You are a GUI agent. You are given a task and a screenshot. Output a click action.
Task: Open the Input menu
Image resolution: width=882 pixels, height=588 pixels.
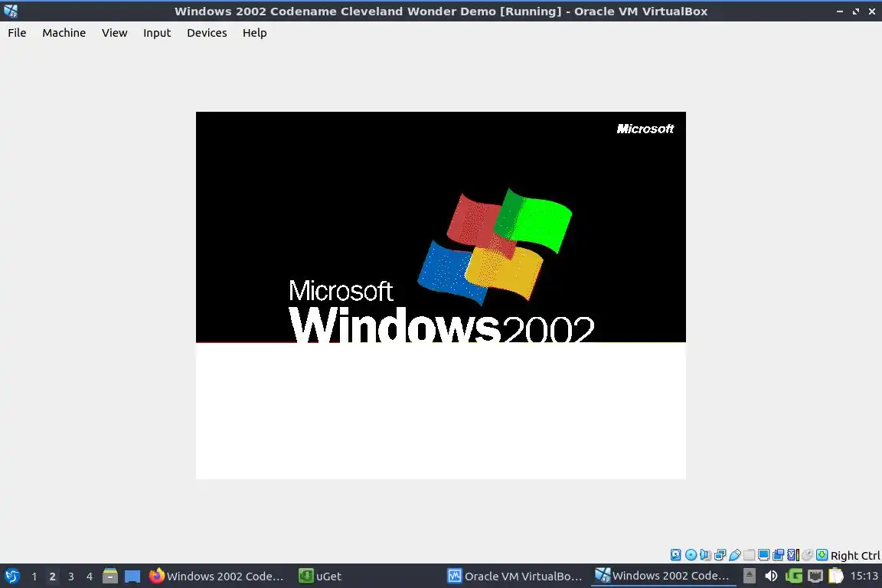tap(157, 33)
